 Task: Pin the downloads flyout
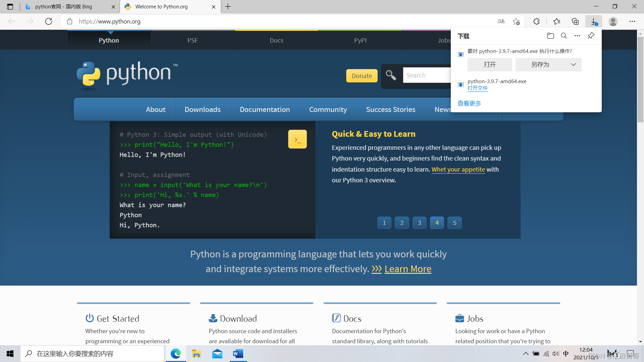tap(591, 36)
